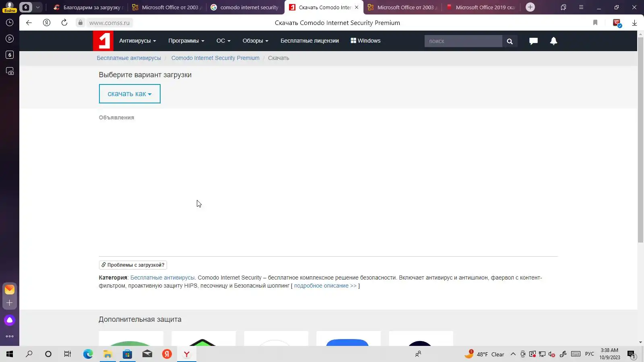The width and height of the screenshot is (644, 362).
Task: Click the red extension icon near downloads
Action: coord(617,23)
